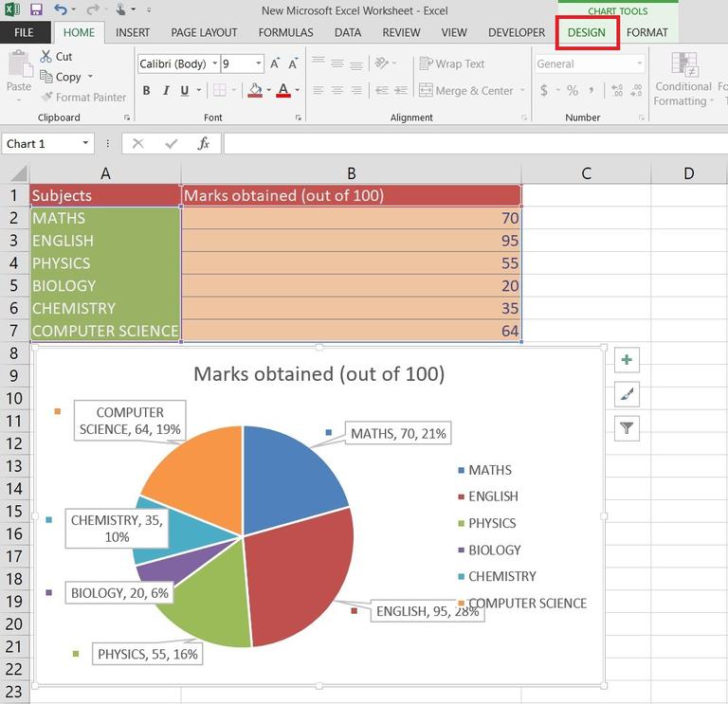Click the Increase Font Size icon
Screen dimensions: 728x704
(x=276, y=64)
